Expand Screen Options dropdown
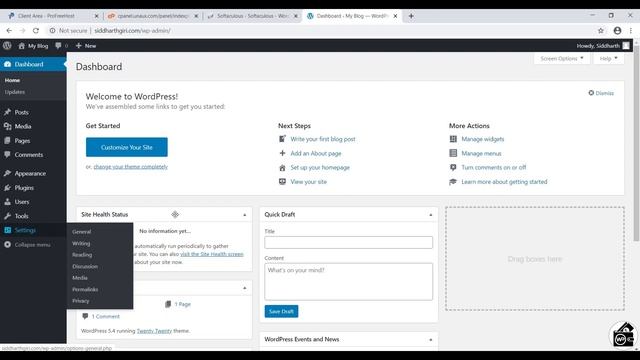Screen dimensions: 640x360 coord(562,58)
